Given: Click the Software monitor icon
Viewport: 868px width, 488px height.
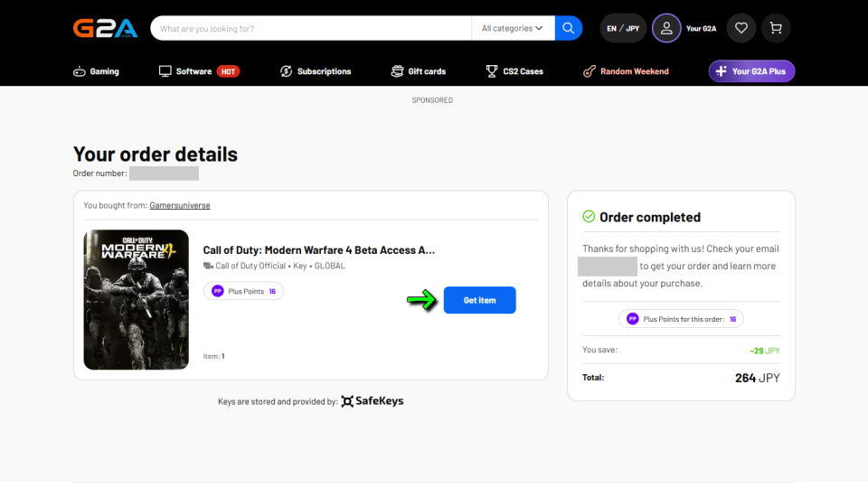Looking at the screenshot, I should click(165, 71).
